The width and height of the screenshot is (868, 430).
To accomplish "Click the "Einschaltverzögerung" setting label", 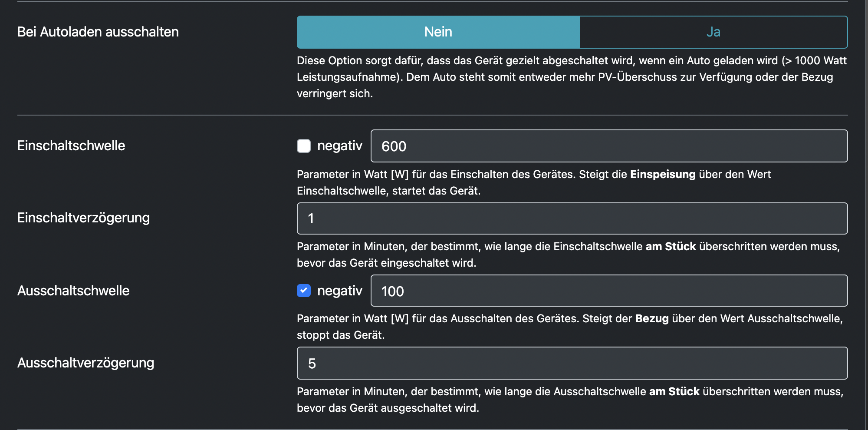I will pyautogui.click(x=83, y=218).
